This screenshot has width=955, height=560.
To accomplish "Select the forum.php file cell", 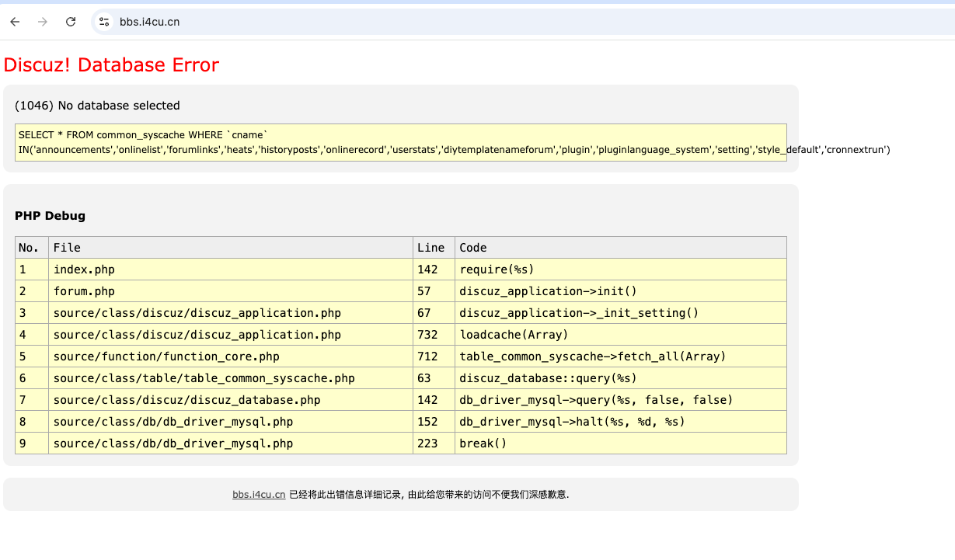I will [x=231, y=291].
